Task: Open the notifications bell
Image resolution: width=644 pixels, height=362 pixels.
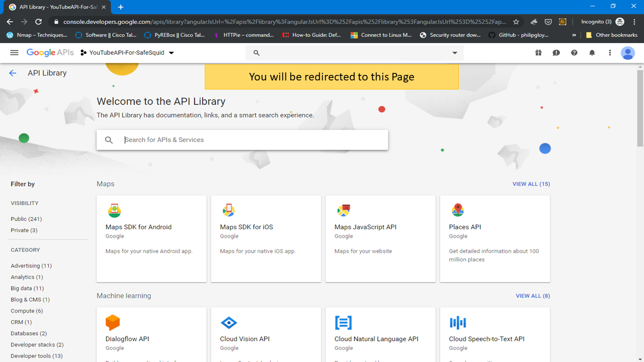Action: point(592,53)
